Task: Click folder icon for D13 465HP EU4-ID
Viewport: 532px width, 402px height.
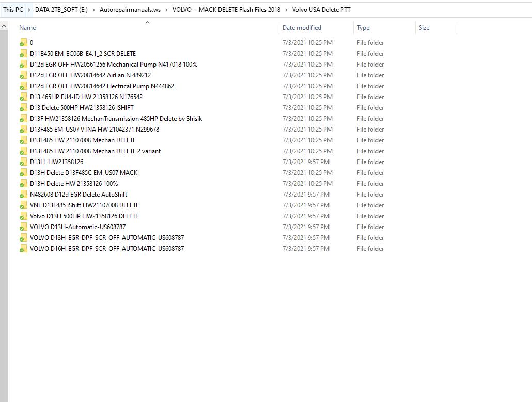Action: pyautogui.click(x=23, y=97)
